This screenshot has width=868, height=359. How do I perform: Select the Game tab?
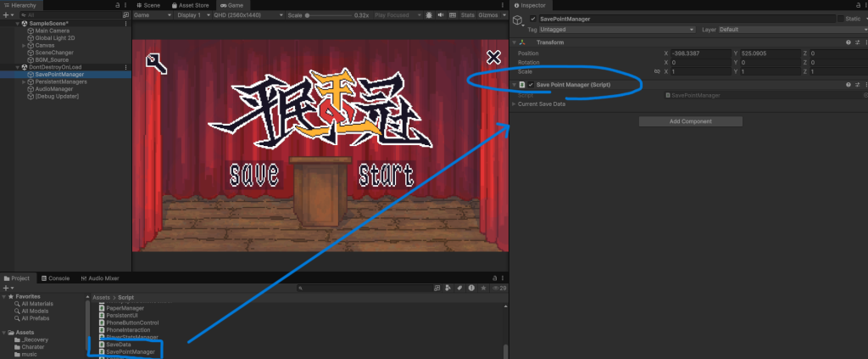click(x=231, y=5)
